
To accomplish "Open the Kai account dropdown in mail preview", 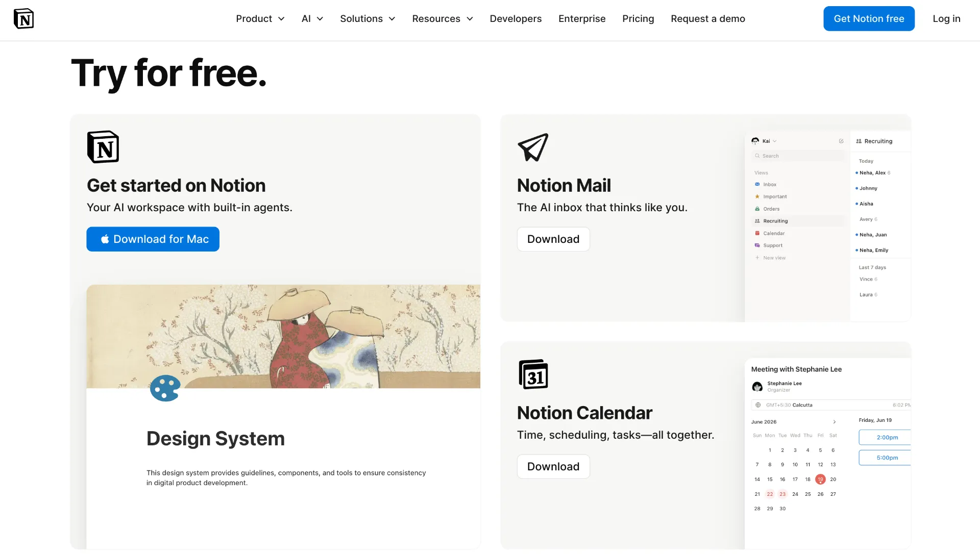I will pyautogui.click(x=764, y=141).
